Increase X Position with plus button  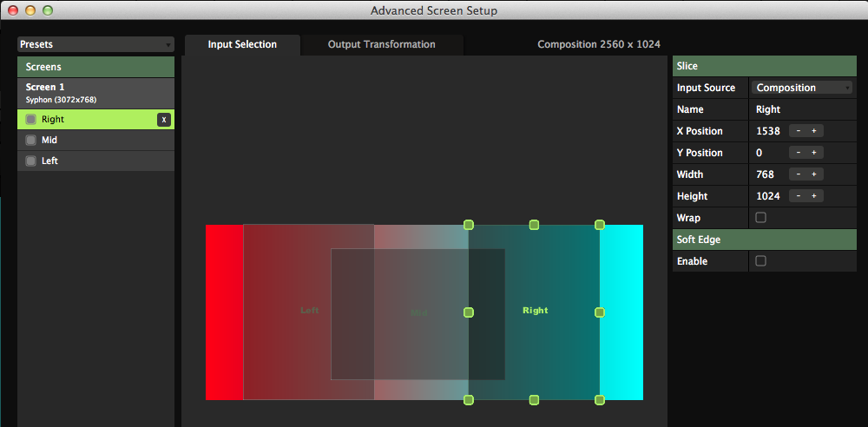[814, 131]
